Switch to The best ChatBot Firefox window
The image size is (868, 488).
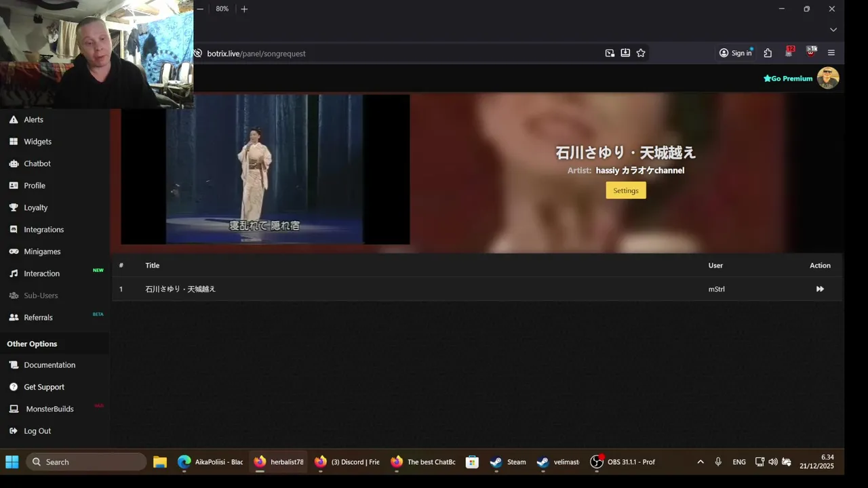click(423, 462)
